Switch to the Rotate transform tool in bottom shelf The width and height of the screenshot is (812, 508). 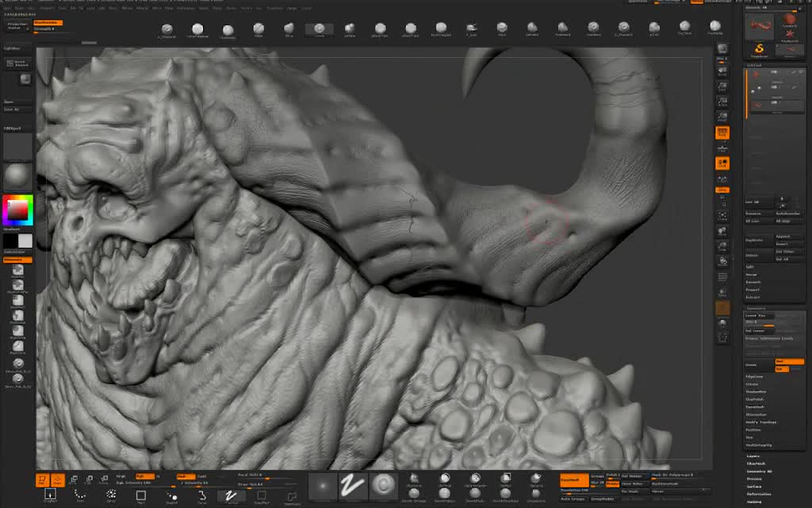(x=104, y=480)
